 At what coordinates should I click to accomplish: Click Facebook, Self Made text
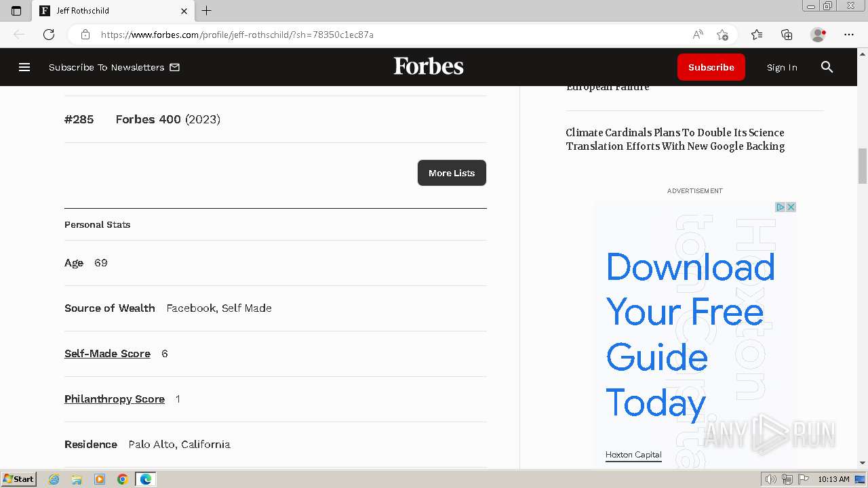[219, 308]
